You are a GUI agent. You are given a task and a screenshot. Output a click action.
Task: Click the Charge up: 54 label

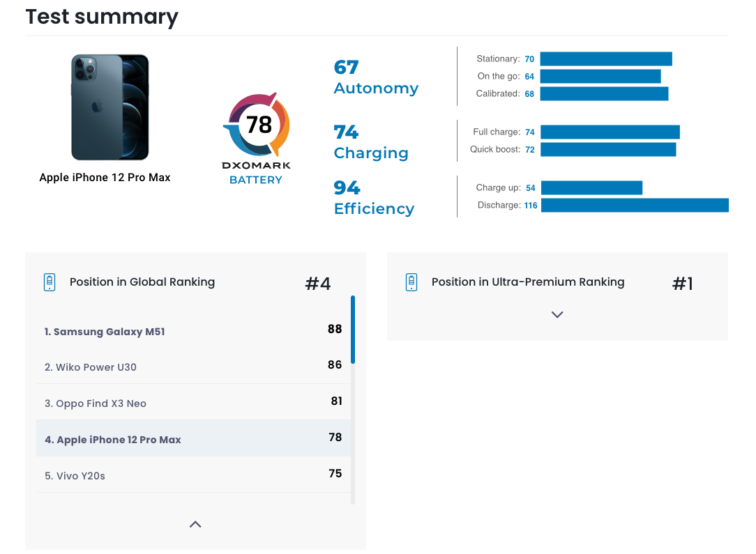(506, 188)
